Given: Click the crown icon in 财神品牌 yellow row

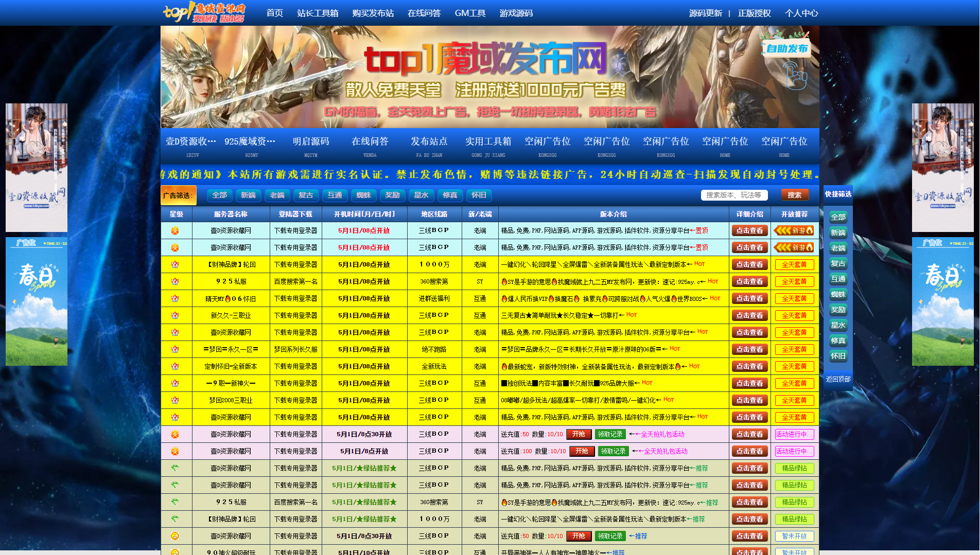Looking at the screenshot, I should tap(175, 264).
